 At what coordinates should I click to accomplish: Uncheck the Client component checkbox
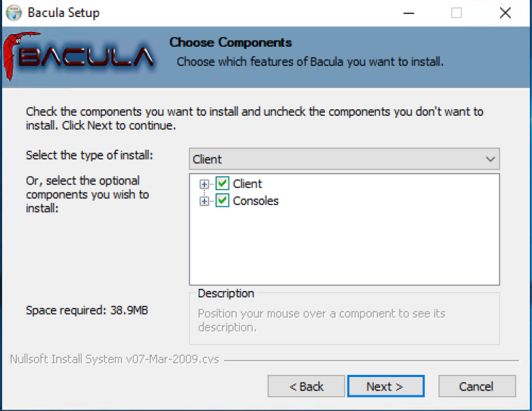click(222, 183)
